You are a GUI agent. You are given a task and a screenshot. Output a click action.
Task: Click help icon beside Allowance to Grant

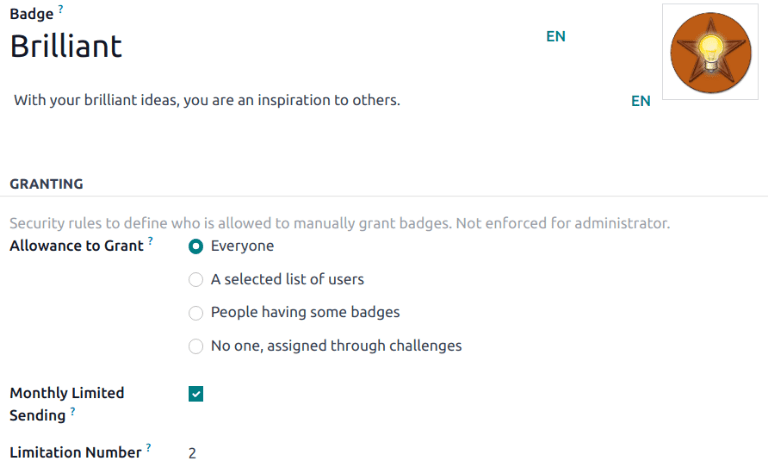tap(151, 241)
